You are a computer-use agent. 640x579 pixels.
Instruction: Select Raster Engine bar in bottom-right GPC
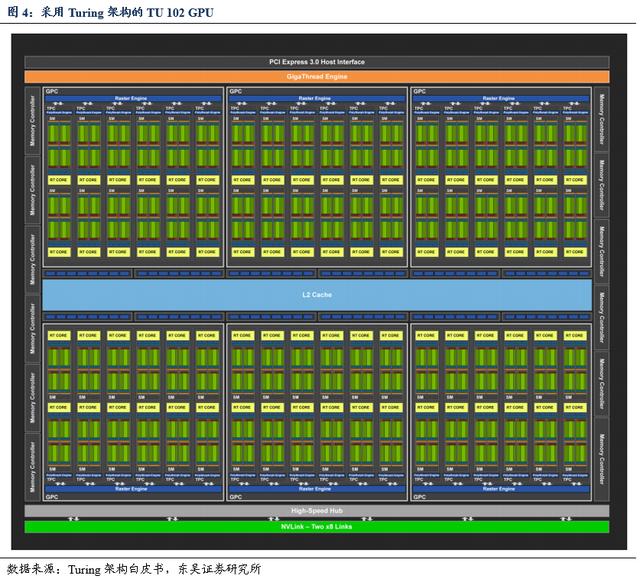[501, 490]
